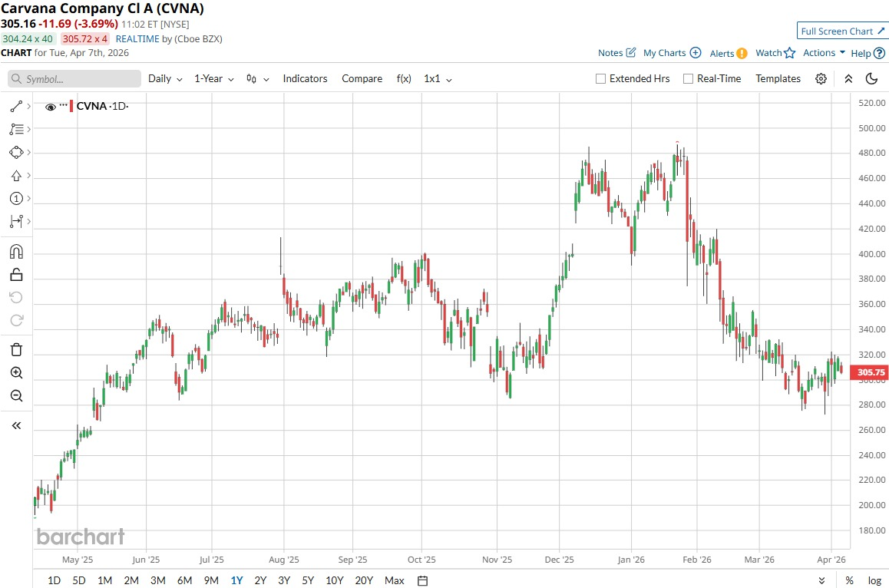
Task: Activate the magnet snap tool
Action: point(16,252)
